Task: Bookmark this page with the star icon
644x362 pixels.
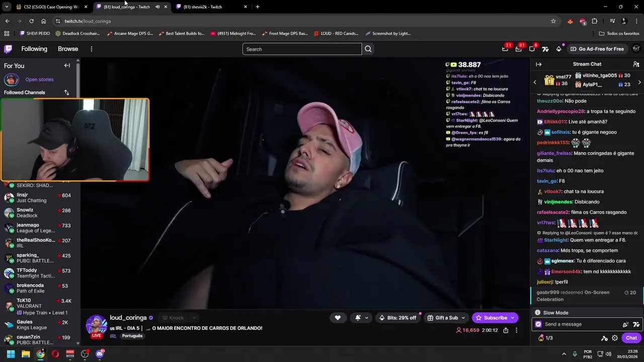Action: 553,21
